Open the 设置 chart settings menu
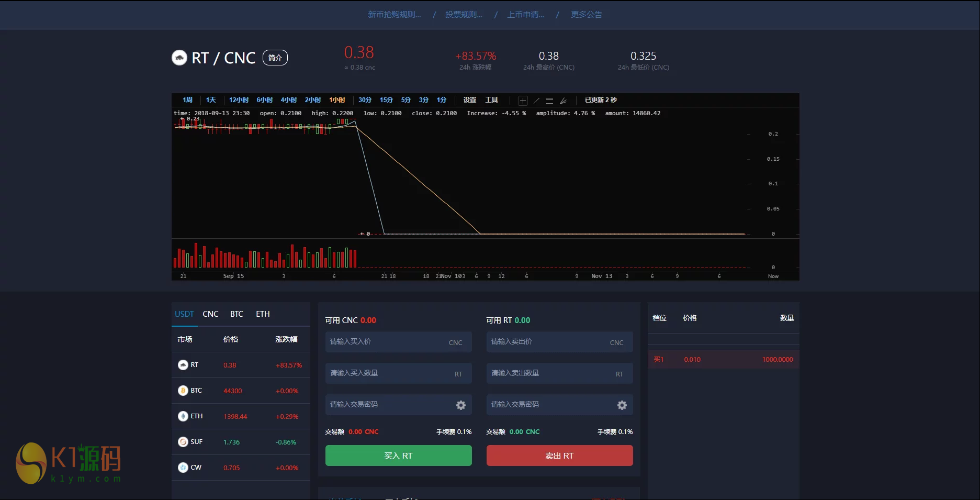This screenshot has height=500, width=980. pyautogui.click(x=469, y=100)
